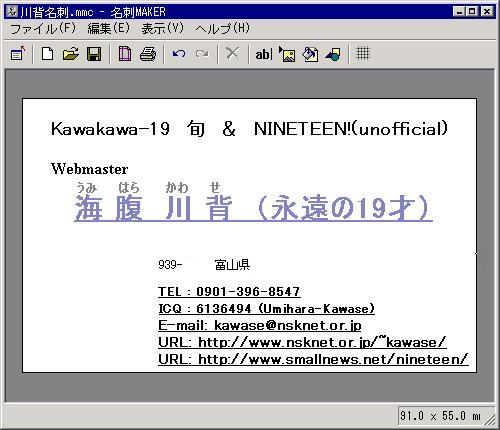
Task: Open the ヘルプ(H) menu
Action: coord(223,28)
